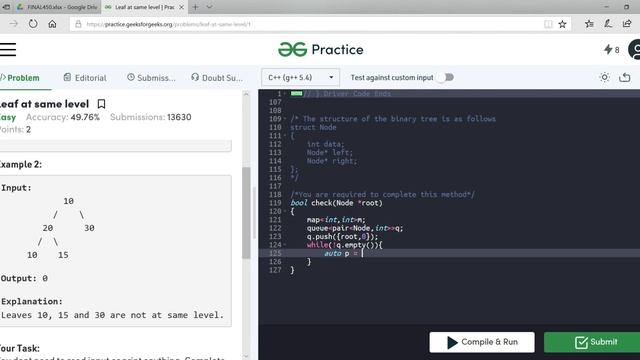This screenshot has height=360, width=640.
Task: Go forward in browser history
Action: click(13, 24)
